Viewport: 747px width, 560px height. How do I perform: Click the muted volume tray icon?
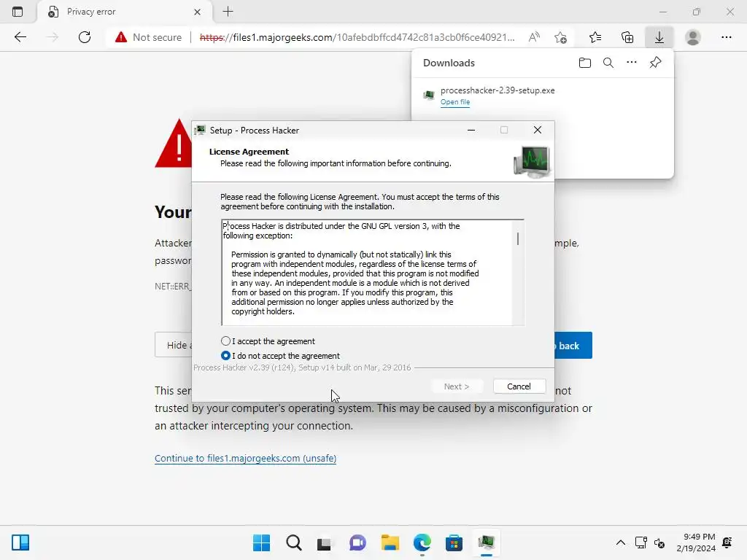[x=659, y=542]
